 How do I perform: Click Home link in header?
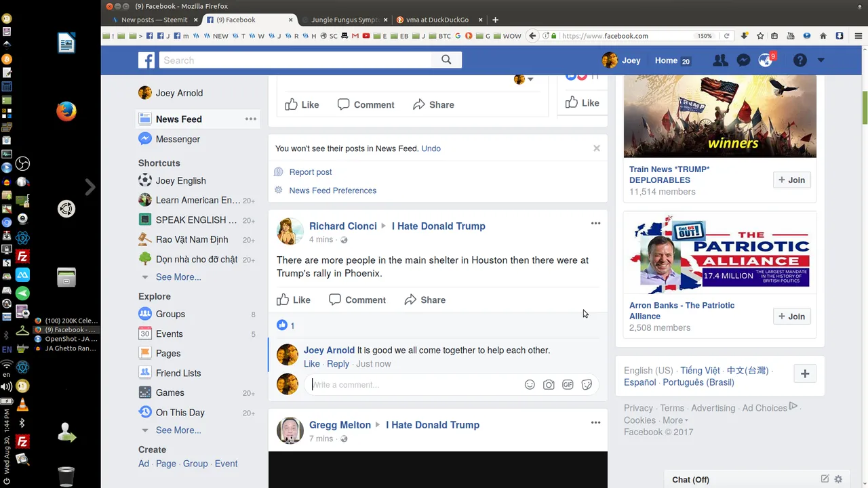click(666, 60)
